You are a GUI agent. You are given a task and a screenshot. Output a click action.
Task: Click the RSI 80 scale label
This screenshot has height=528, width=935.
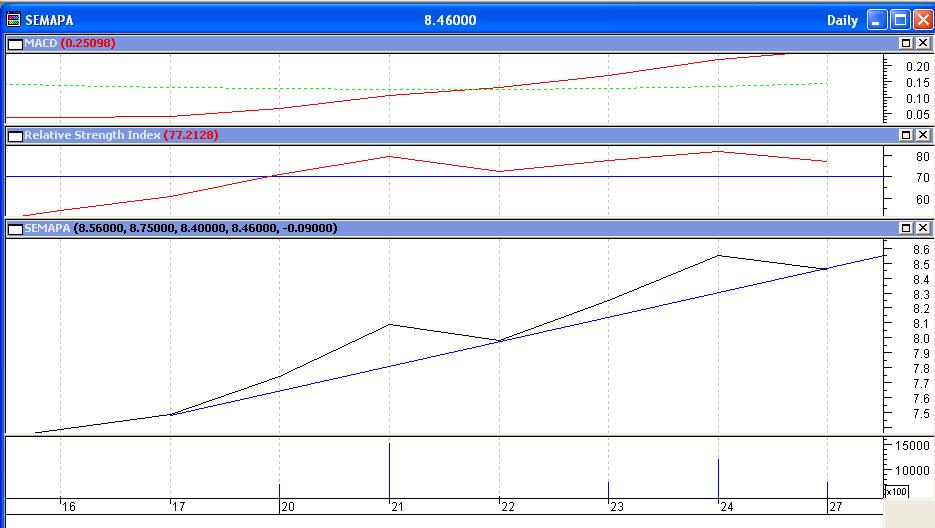click(922, 156)
